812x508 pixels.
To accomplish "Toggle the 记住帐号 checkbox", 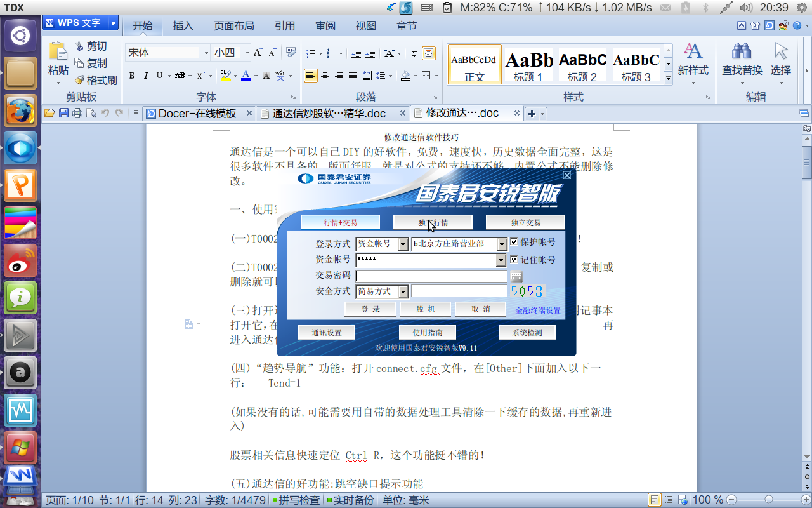I will (514, 259).
